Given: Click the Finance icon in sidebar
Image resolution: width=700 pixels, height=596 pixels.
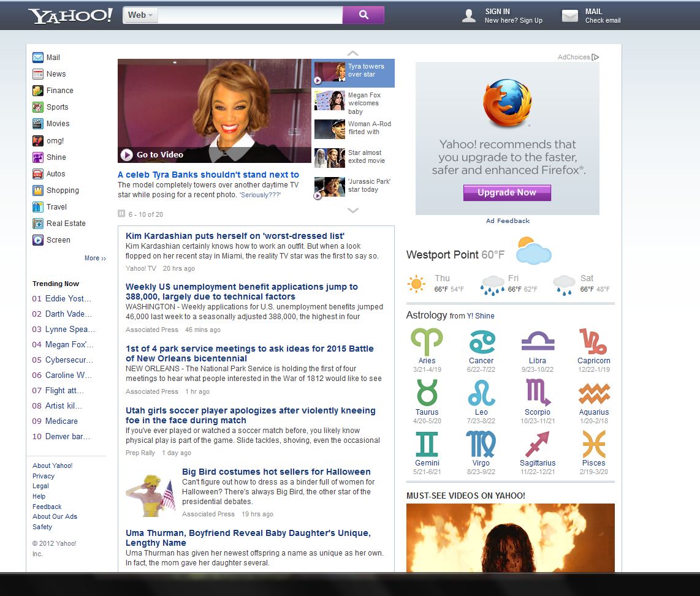Looking at the screenshot, I should point(38,91).
